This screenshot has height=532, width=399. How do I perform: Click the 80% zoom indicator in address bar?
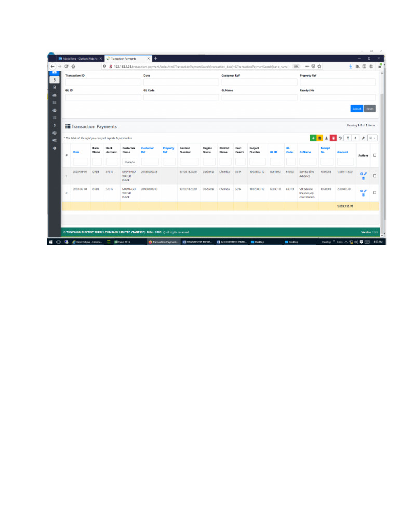click(296, 66)
